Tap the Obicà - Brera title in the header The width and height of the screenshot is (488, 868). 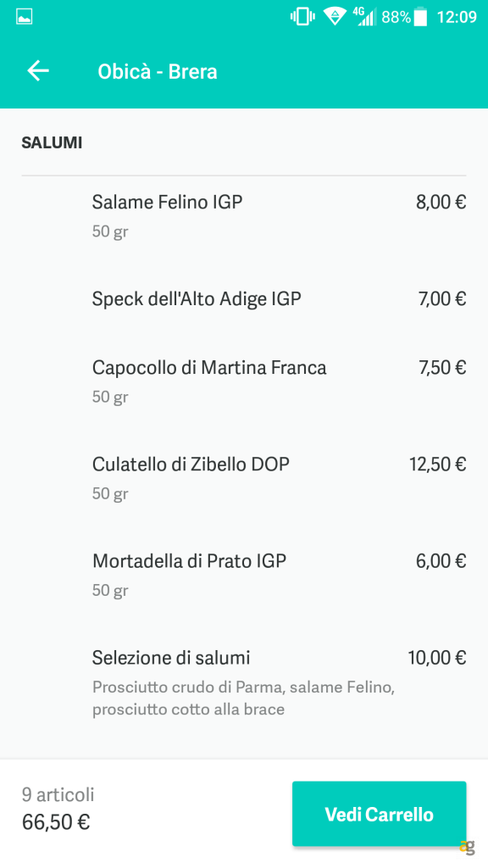click(x=158, y=71)
